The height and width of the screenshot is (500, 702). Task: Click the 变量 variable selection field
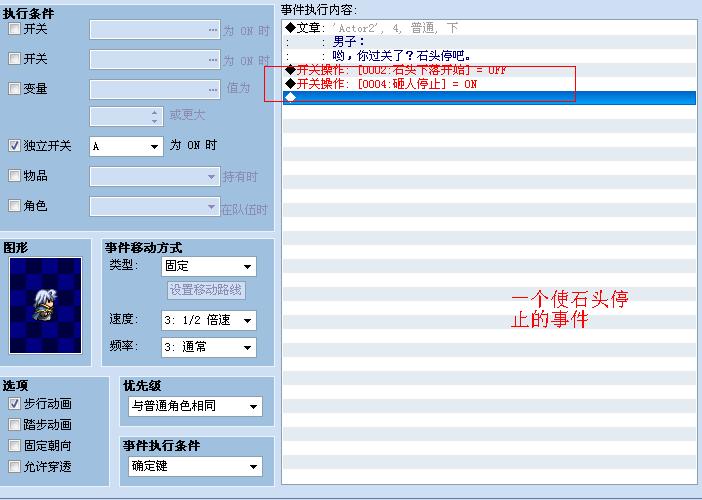154,89
